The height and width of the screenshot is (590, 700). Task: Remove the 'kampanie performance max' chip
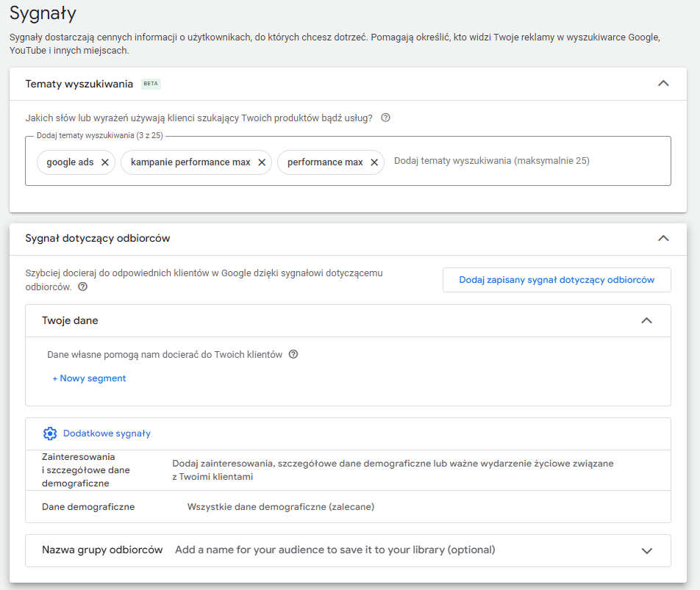pos(261,162)
